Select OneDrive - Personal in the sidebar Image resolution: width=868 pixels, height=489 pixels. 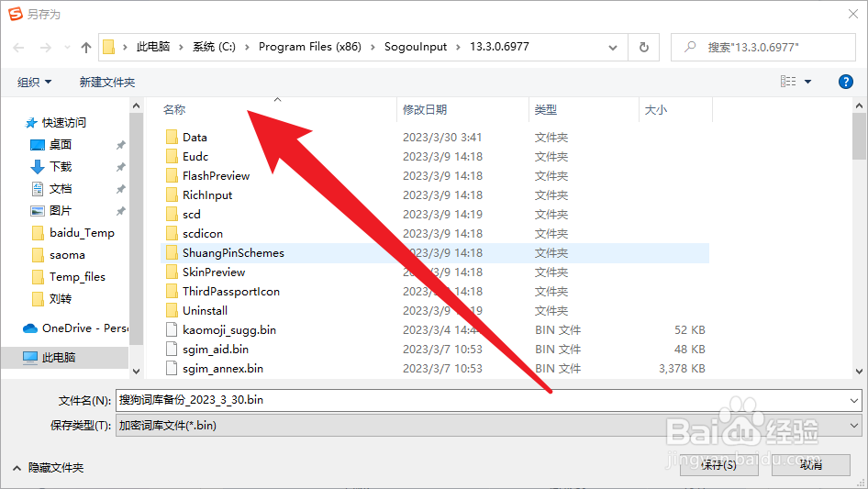pyautogui.click(x=84, y=328)
